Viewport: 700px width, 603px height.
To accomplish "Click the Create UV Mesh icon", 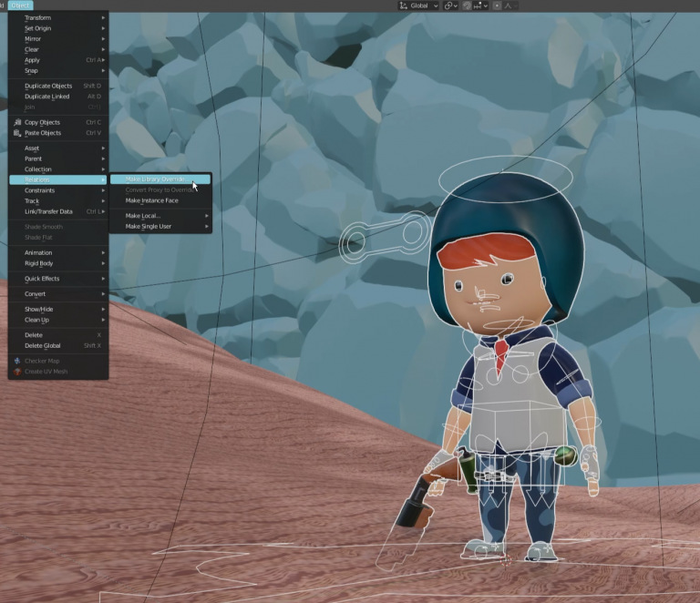I will 17,372.
